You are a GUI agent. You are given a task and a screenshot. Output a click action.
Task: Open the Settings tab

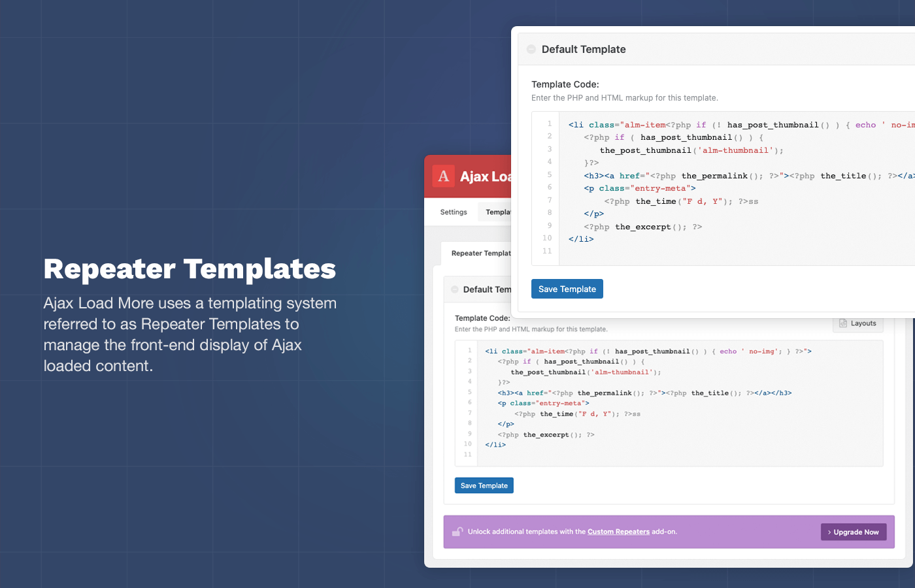[x=454, y=212]
